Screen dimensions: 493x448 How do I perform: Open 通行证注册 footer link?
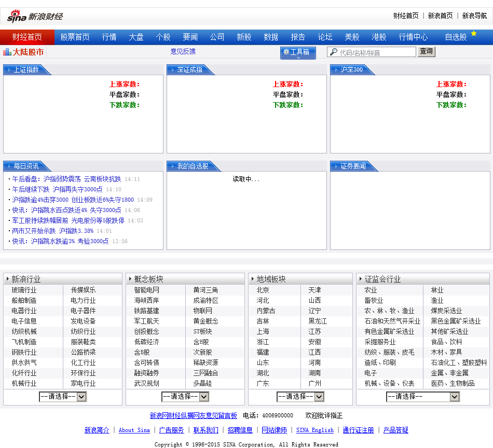tap(358, 430)
